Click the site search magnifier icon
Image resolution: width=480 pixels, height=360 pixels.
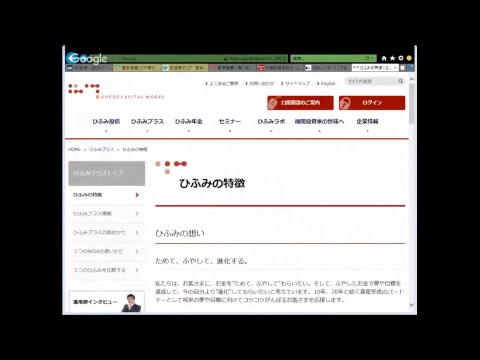pyautogui.click(x=400, y=81)
